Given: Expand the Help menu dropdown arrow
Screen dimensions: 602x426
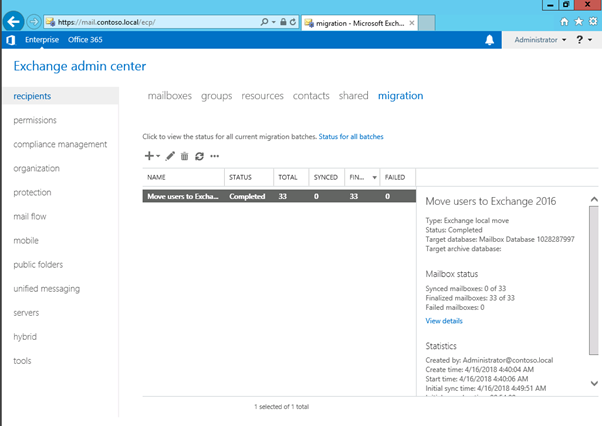Looking at the screenshot, I should [590, 40].
